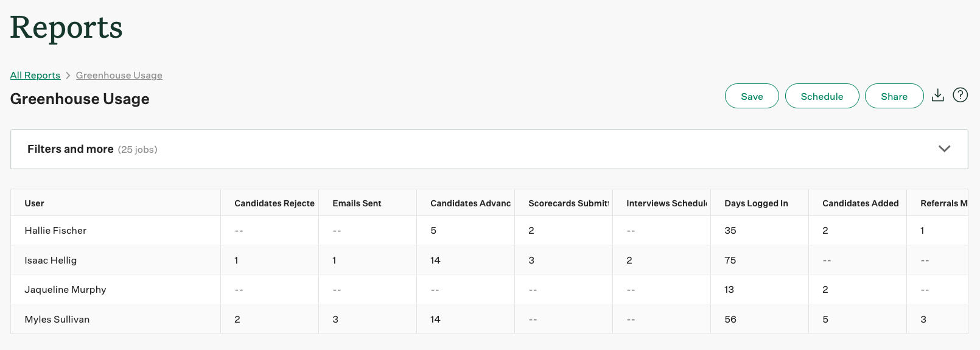The image size is (980, 350).
Task: Click Isaac Hellig's Days Logged In value 75
Action: (730, 261)
